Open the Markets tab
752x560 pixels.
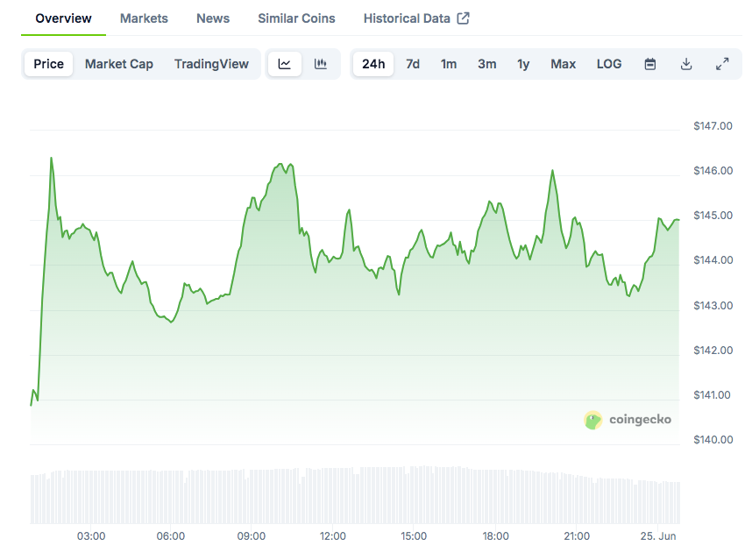(x=144, y=18)
